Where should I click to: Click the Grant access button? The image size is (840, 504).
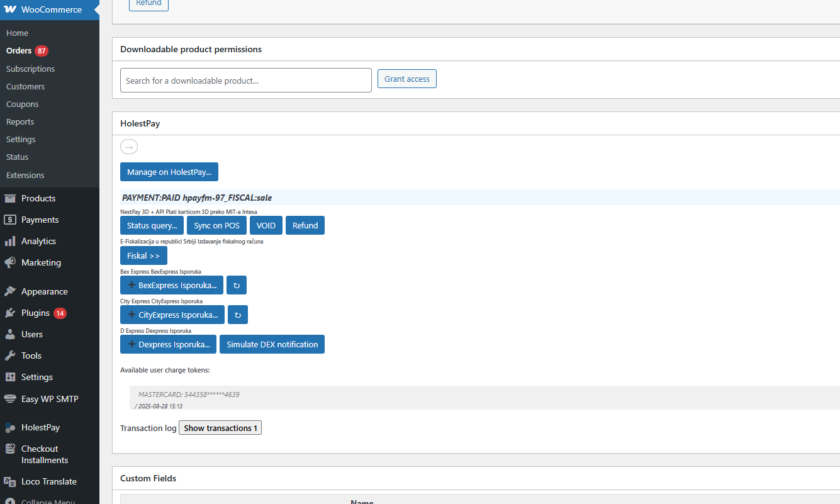406,79
